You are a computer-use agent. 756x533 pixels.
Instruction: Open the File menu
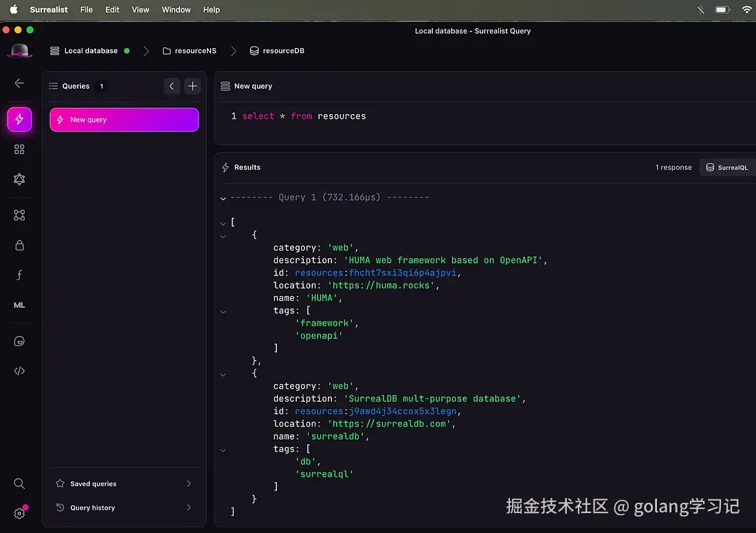[87, 10]
